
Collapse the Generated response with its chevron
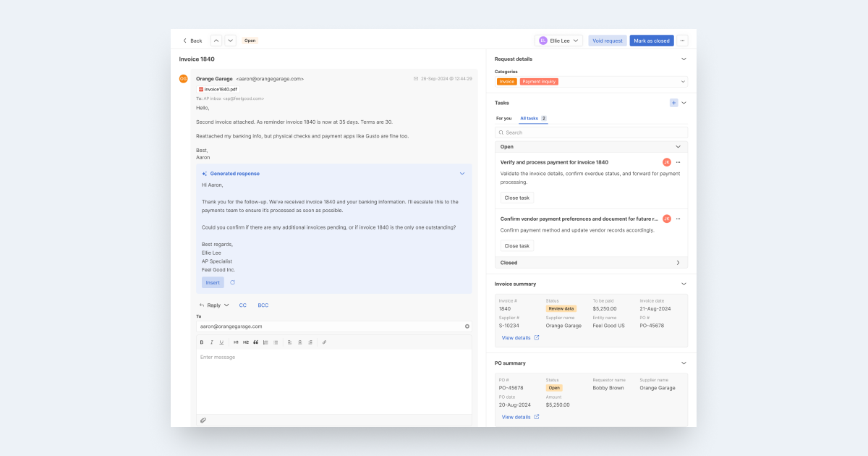(x=462, y=173)
